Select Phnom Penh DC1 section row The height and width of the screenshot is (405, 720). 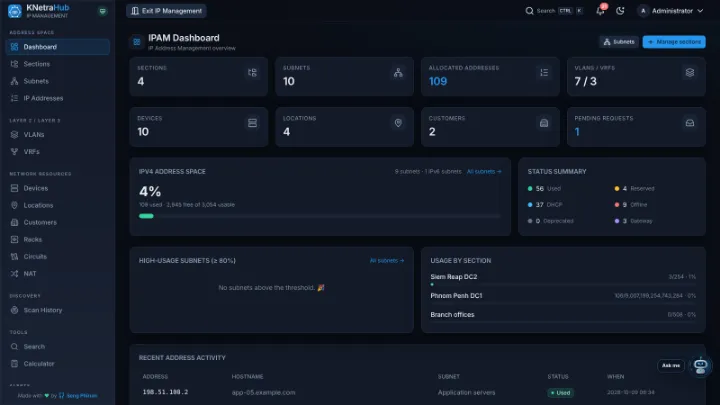click(563, 296)
